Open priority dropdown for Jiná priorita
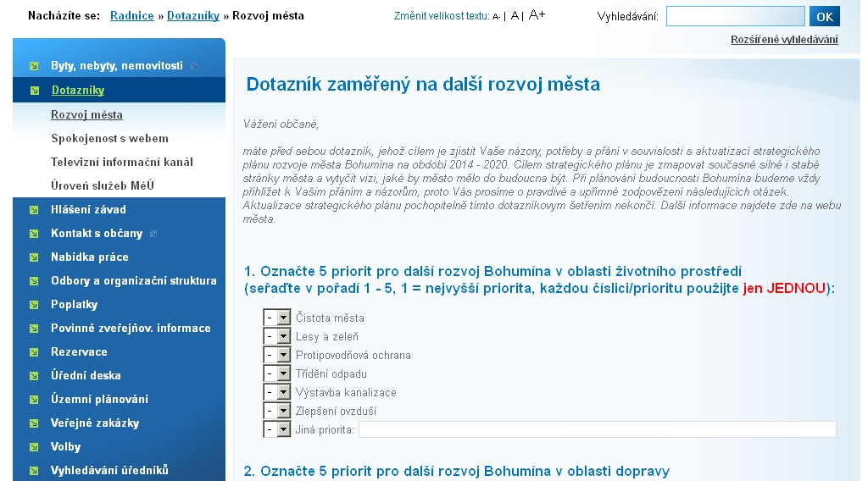This screenshot has height=481, width=868. pos(277,429)
